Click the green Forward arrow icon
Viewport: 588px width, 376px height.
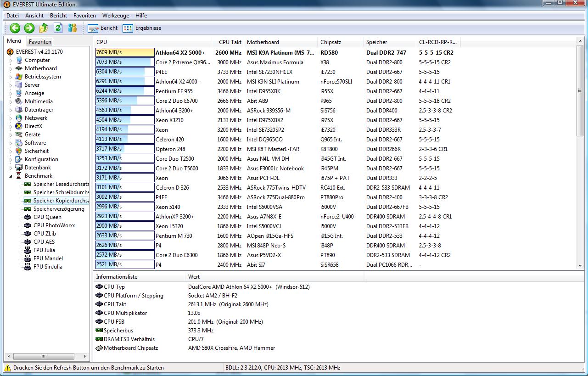(x=29, y=28)
